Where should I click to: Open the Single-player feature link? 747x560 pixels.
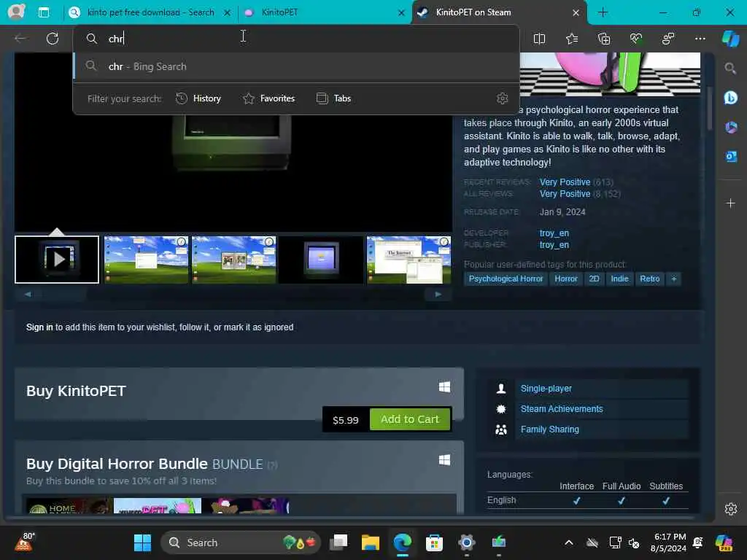coord(546,389)
